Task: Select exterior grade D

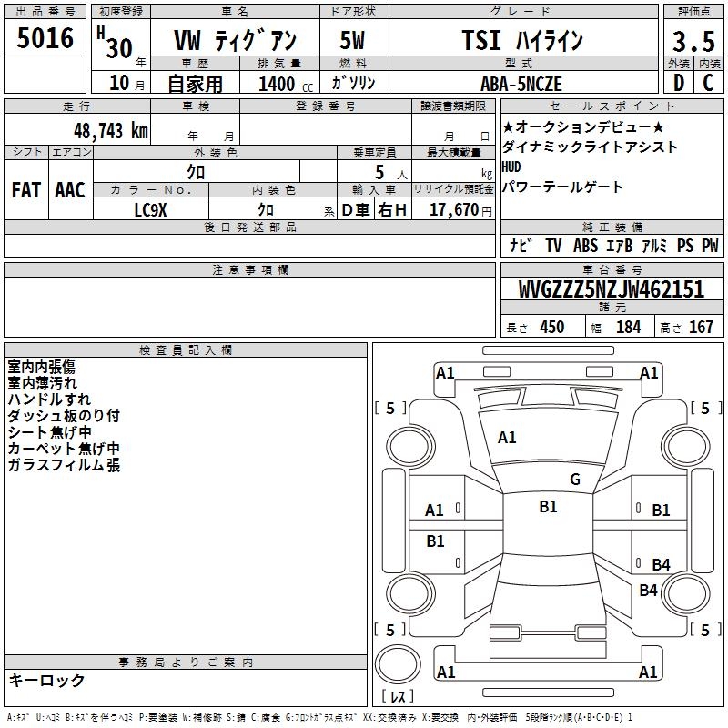Action: click(x=679, y=83)
